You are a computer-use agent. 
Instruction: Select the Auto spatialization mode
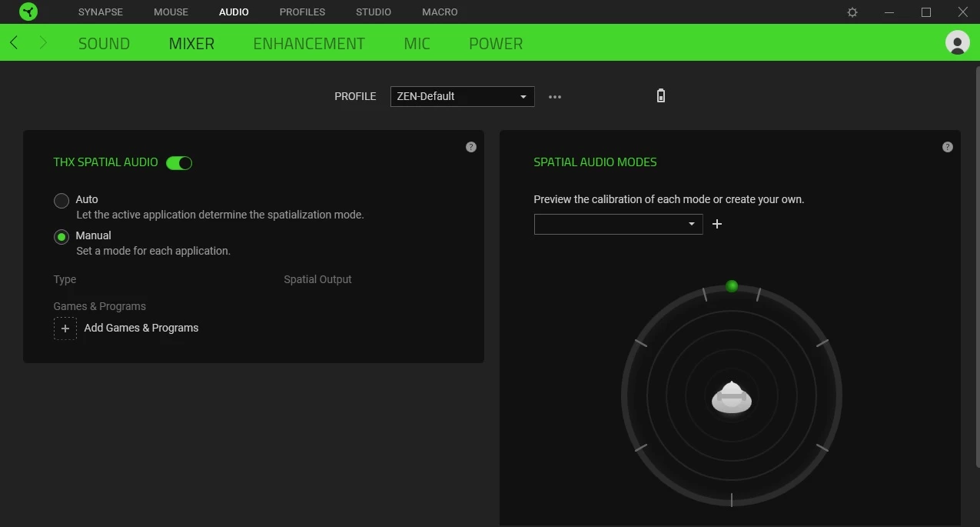click(x=61, y=201)
